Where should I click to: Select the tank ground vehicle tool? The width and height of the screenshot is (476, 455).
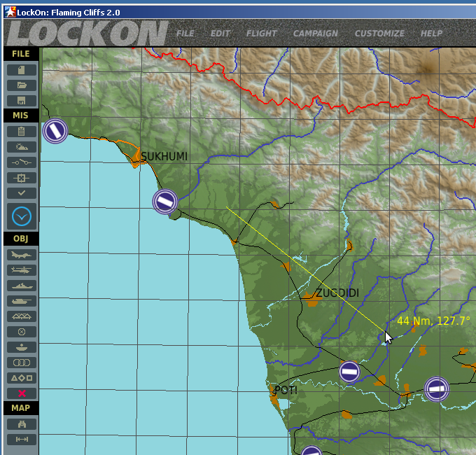[x=22, y=301]
